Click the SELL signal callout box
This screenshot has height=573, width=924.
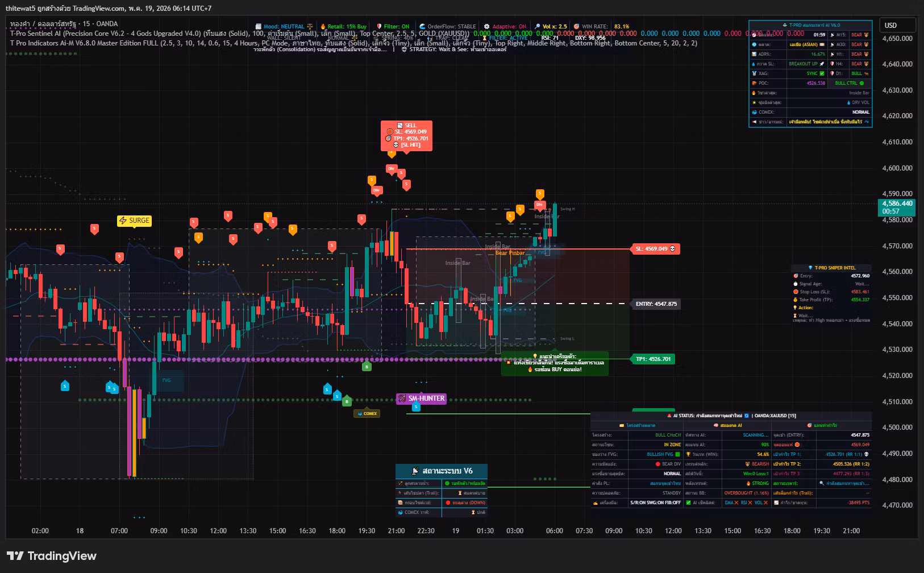point(406,135)
